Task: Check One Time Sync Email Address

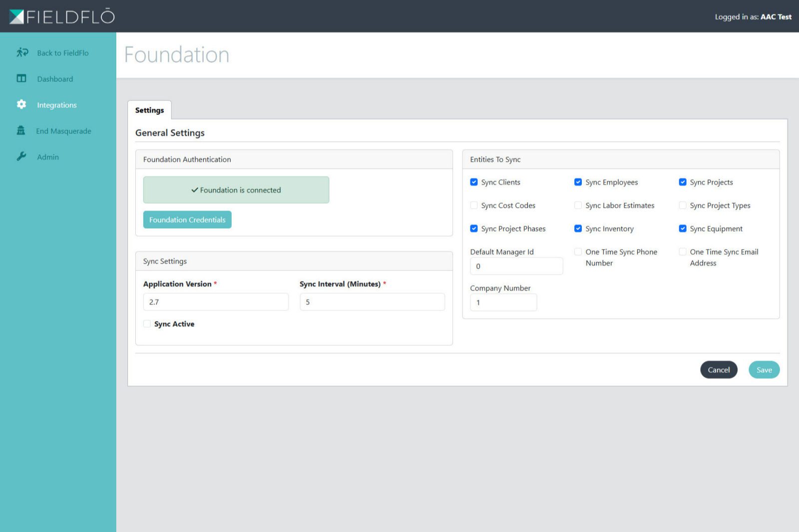Action: [683, 252]
